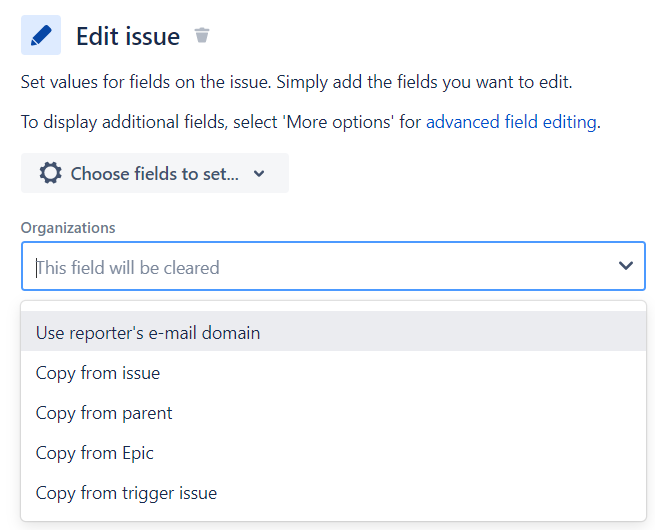Click the Edit issue heading text
The width and height of the screenshot is (655, 530).
(x=128, y=36)
